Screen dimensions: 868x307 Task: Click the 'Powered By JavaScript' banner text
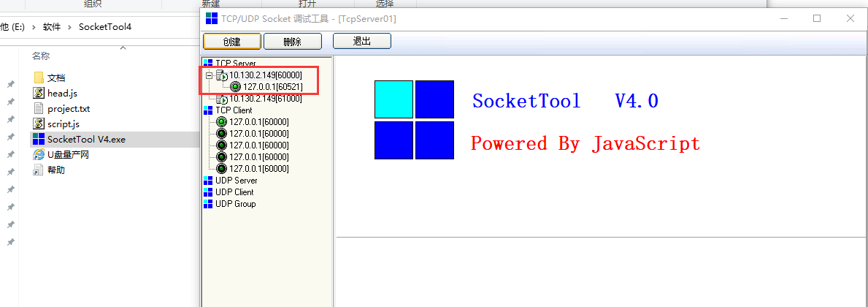(585, 143)
